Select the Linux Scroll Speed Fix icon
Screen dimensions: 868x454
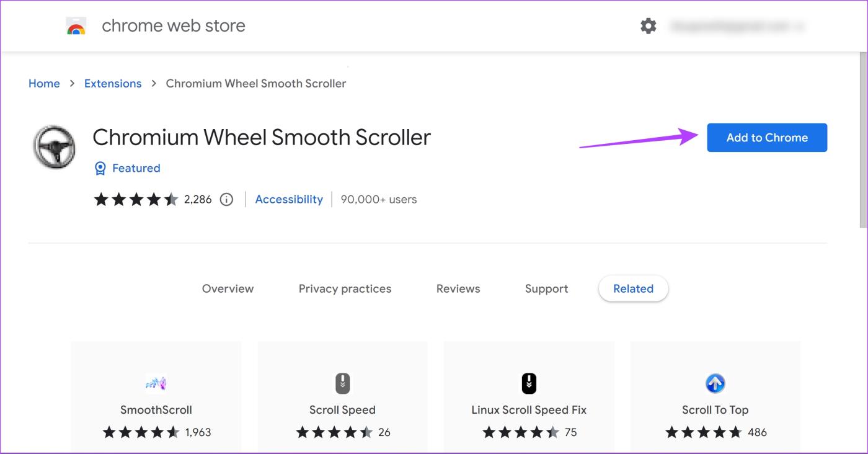tap(528, 383)
